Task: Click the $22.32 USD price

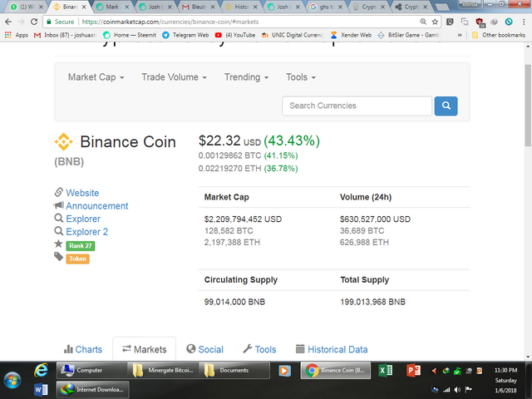Action: [229, 140]
